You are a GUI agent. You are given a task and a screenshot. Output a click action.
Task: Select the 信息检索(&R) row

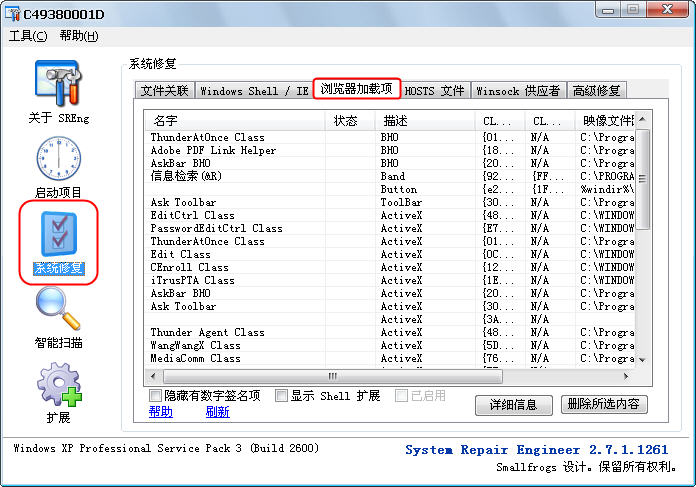pos(390,176)
